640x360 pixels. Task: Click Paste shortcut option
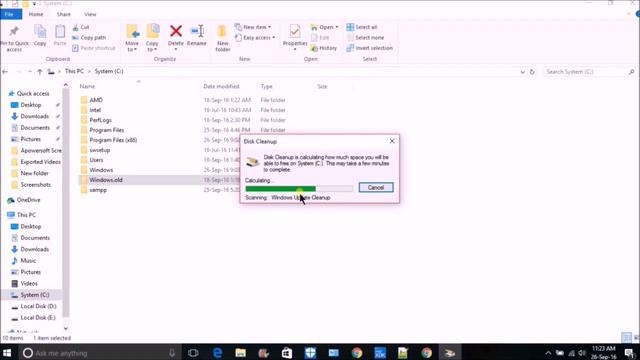pyautogui.click(x=94, y=48)
